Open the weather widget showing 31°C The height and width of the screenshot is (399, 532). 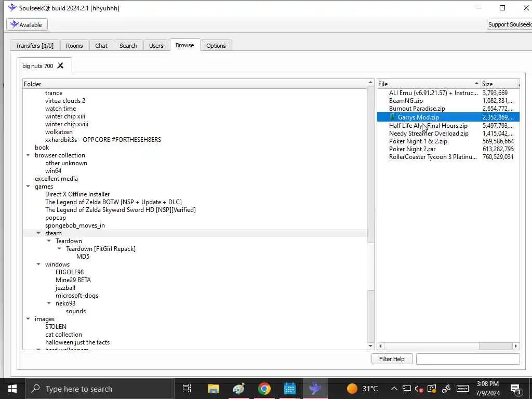(x=362, y=389)
